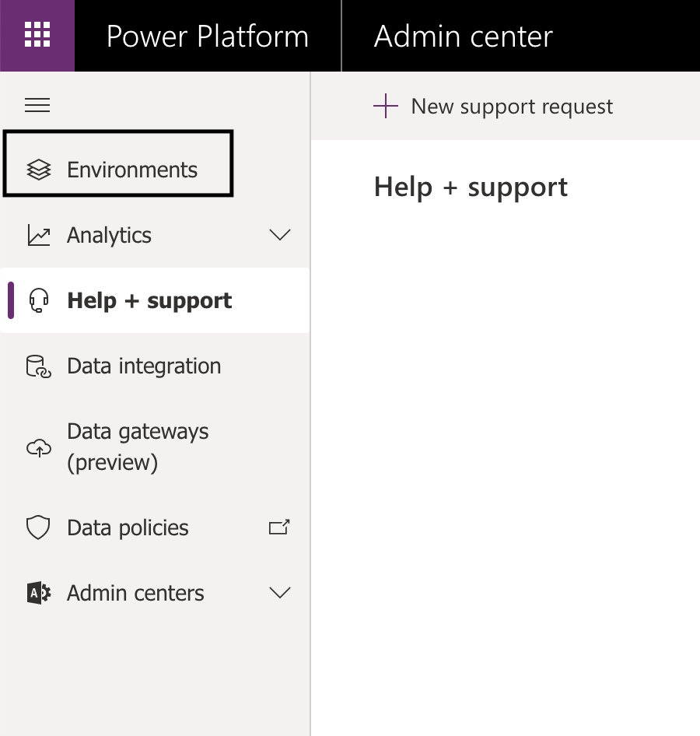Expand the Admin centers chevron

pyautogui.click(x=280, y=592)
